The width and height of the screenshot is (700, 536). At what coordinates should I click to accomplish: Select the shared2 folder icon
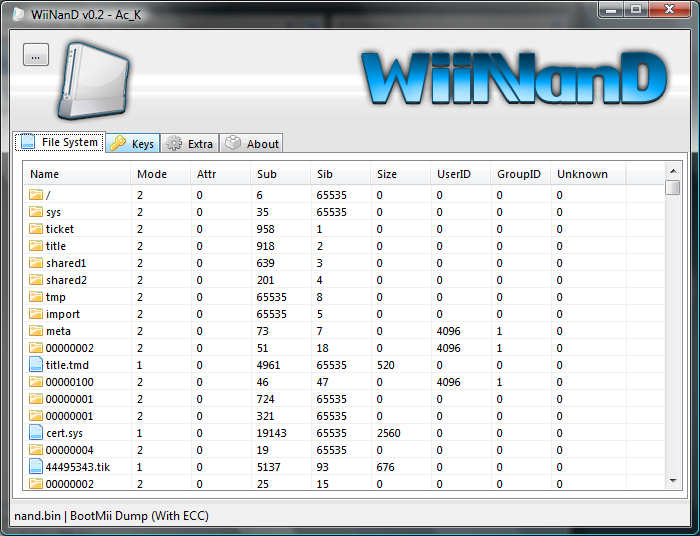coord(36,280)
